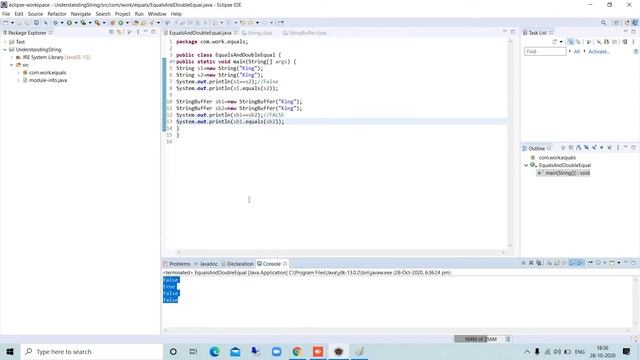Click the Open Perspective icon

pos(616,23)
